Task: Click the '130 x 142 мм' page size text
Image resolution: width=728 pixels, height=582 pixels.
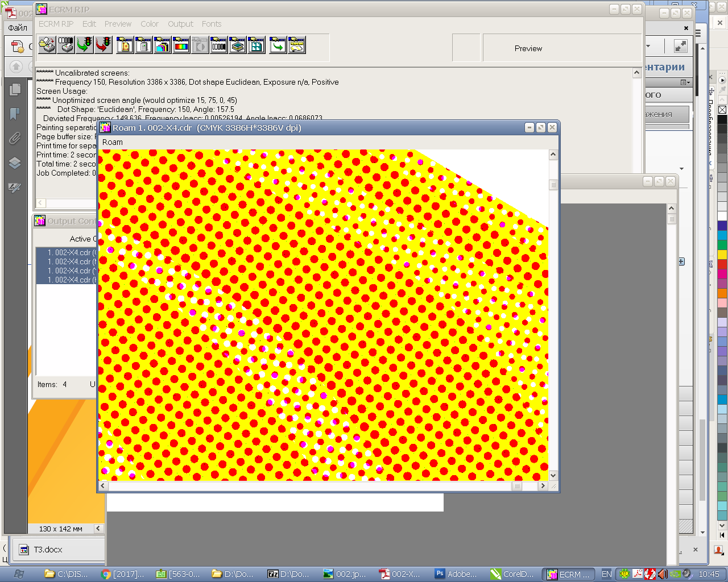Action: pos(61,529)
